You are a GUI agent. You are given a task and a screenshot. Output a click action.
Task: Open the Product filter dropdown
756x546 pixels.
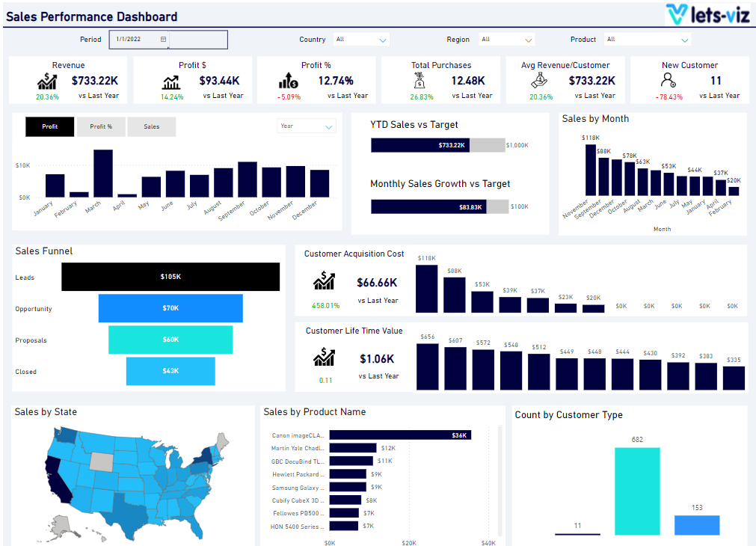pyautogui.click(x=647, y=39)
